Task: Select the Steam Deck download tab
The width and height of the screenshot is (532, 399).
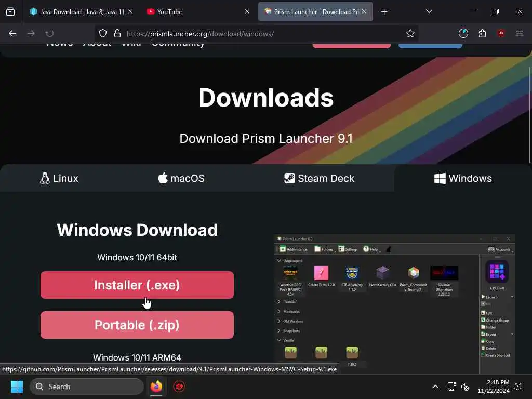Action: [319, 178]
